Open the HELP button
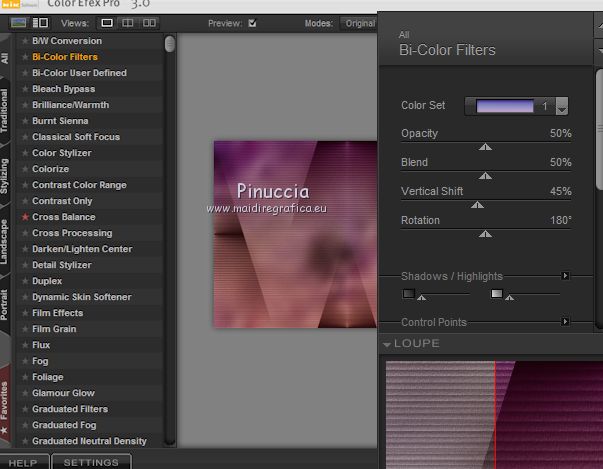 (x=24, y=462)
